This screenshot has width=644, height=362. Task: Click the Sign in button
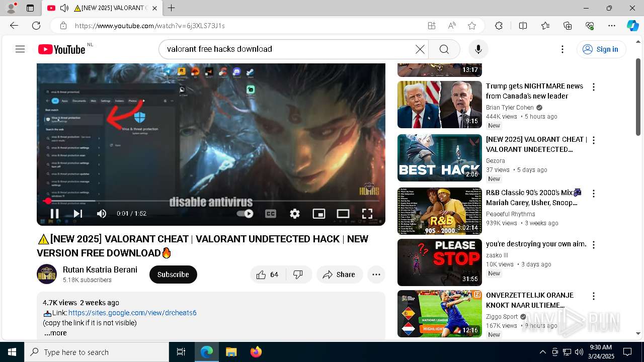pos(601,49)
